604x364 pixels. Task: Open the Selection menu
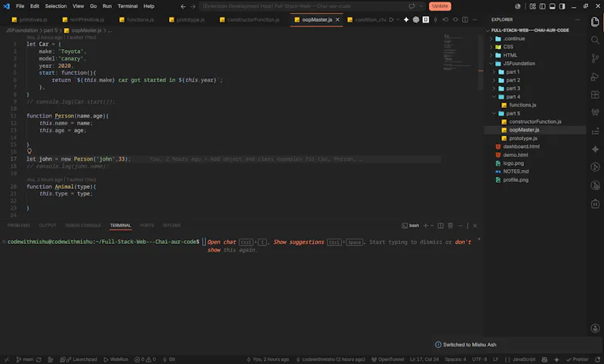[56, 6]
